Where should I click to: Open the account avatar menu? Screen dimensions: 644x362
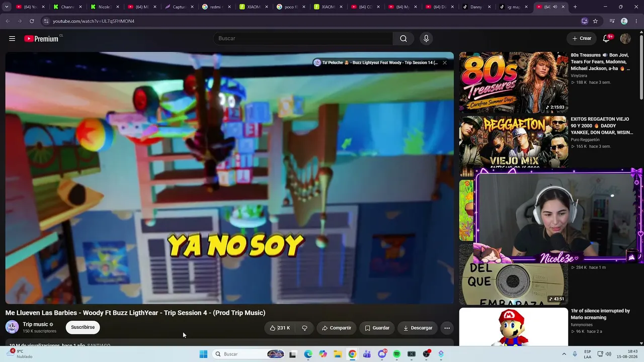625,38
